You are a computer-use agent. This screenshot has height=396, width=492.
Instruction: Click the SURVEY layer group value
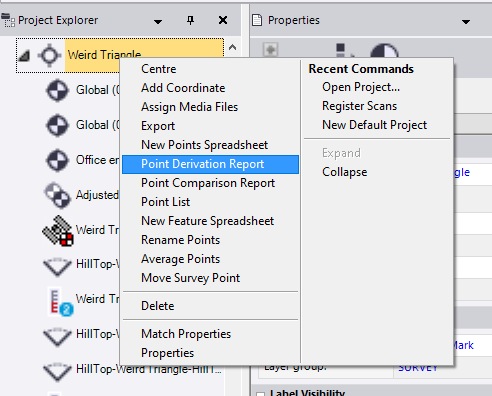coord(418,368)
